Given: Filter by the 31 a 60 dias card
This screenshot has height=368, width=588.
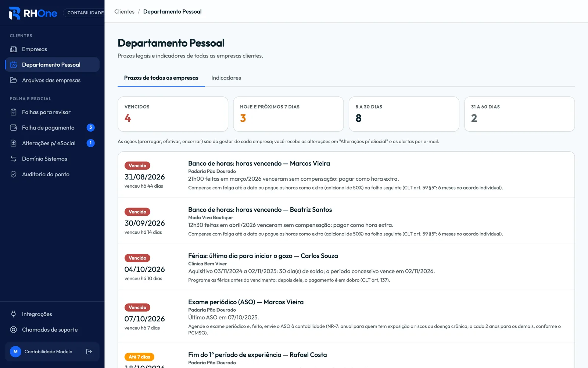Looking at the screenshot, I should pos(520,114).
